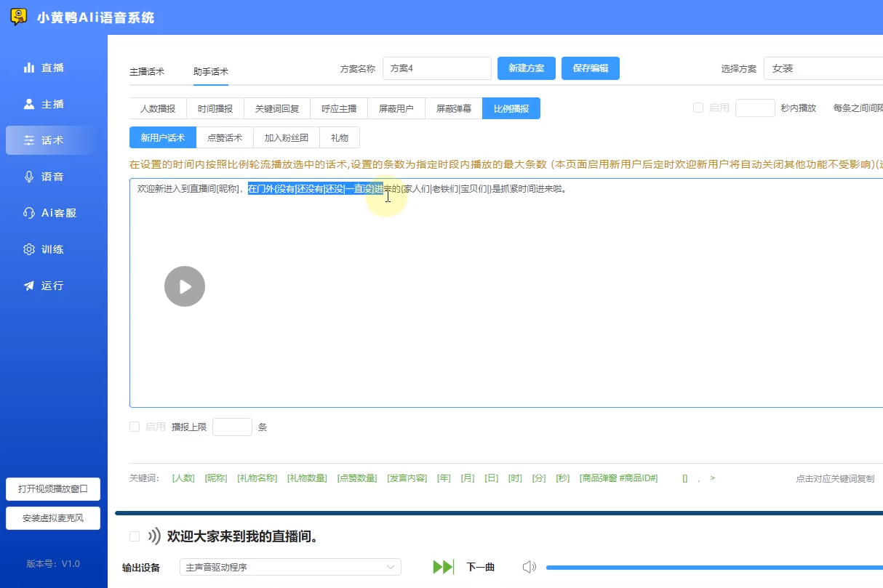Check the box next to 欢迎大家来到我的直播间

coord(134,536)
